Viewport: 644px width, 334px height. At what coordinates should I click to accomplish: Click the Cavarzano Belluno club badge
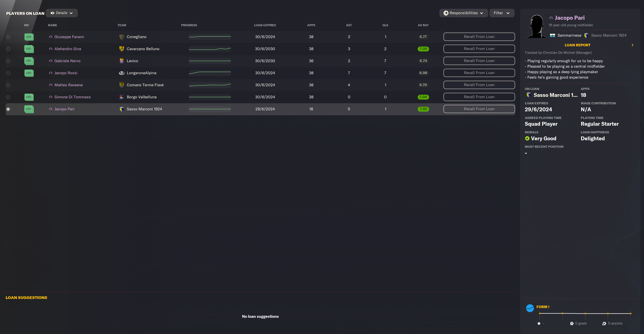tap(122, 49)
